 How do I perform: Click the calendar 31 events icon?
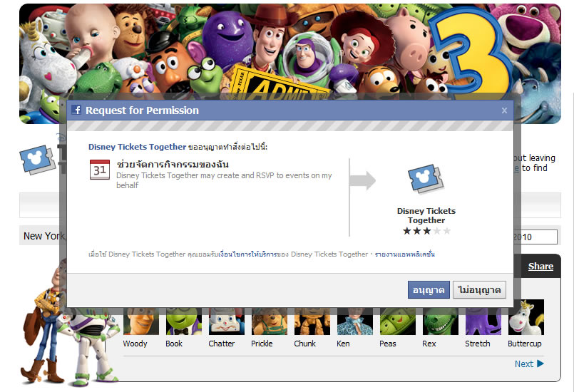[100, 170]
